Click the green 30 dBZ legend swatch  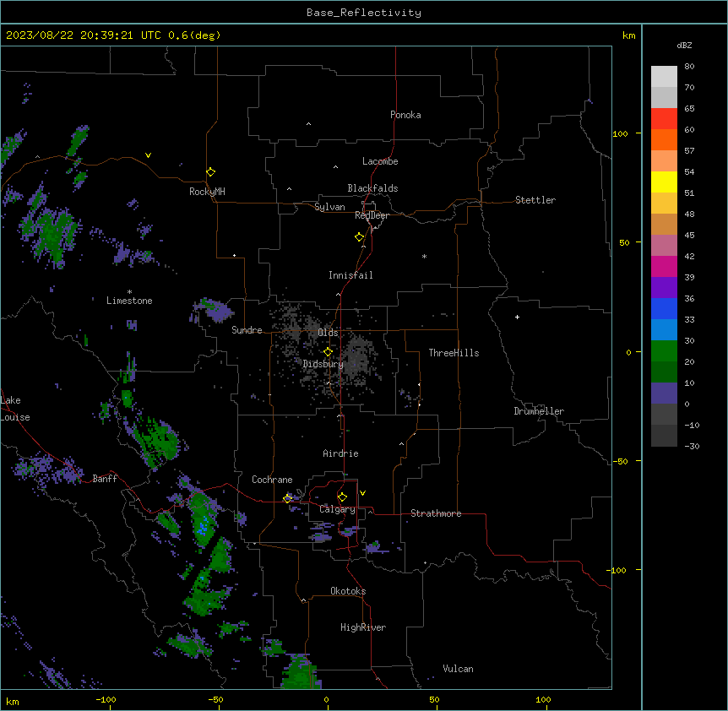coord(664,351)
